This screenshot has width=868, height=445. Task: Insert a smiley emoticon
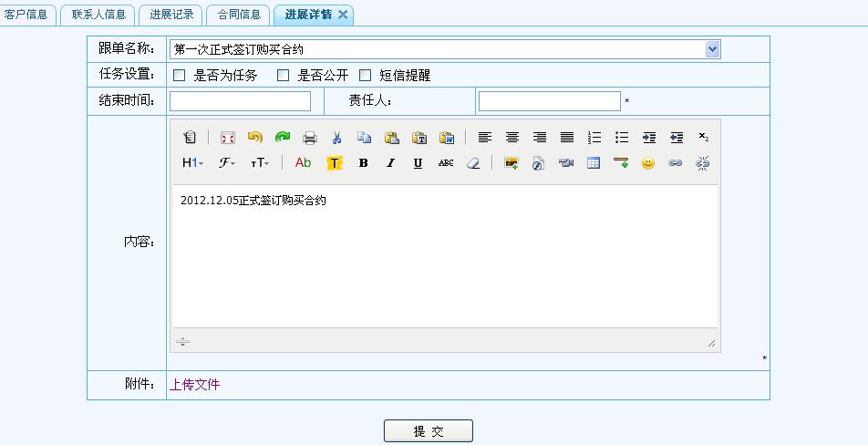pyautogui.click(x=648, y=162)
